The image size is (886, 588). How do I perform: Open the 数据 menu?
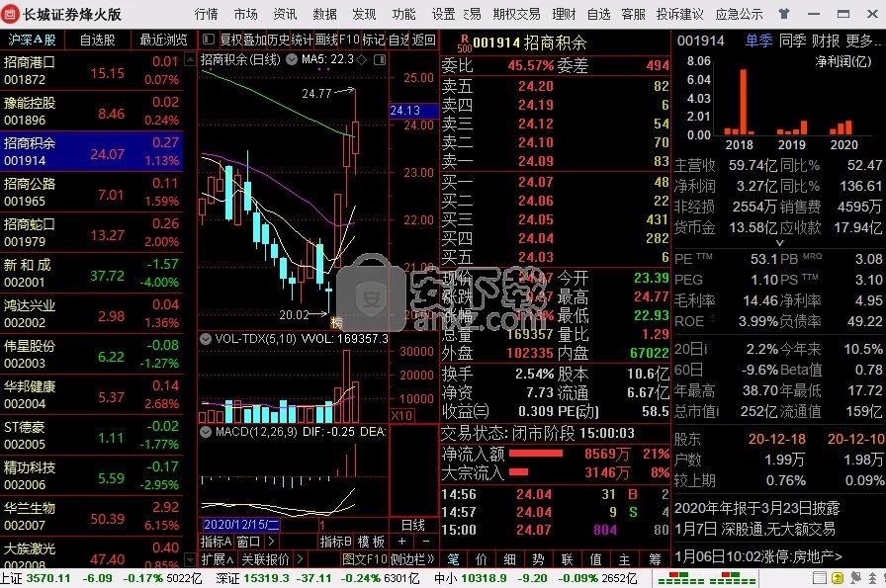(324, 14)
